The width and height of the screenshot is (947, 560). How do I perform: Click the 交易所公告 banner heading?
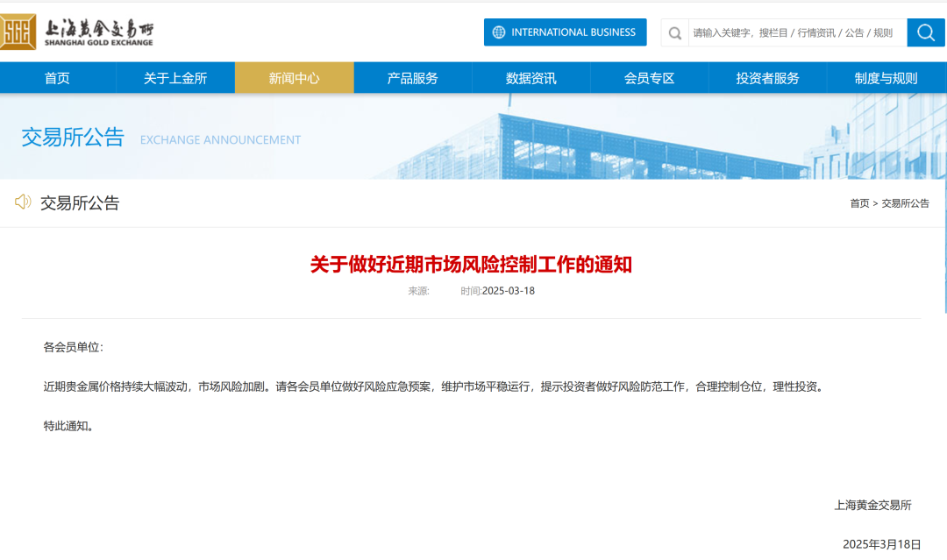pos(73,138)
